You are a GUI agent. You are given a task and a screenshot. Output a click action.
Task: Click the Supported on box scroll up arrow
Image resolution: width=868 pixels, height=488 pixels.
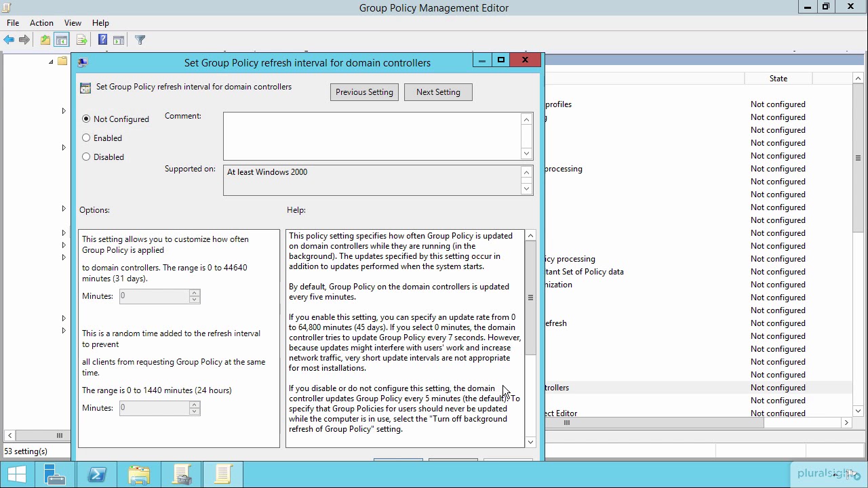tap(527, 172)
